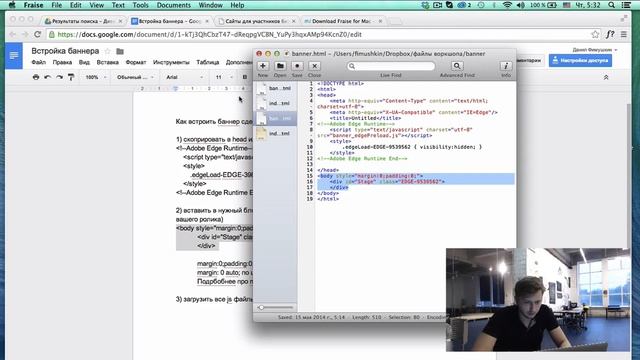This screenshot has height=360, width=640.
Task: Click the f? extension icon in Chrome
Action: pos(610,35)
